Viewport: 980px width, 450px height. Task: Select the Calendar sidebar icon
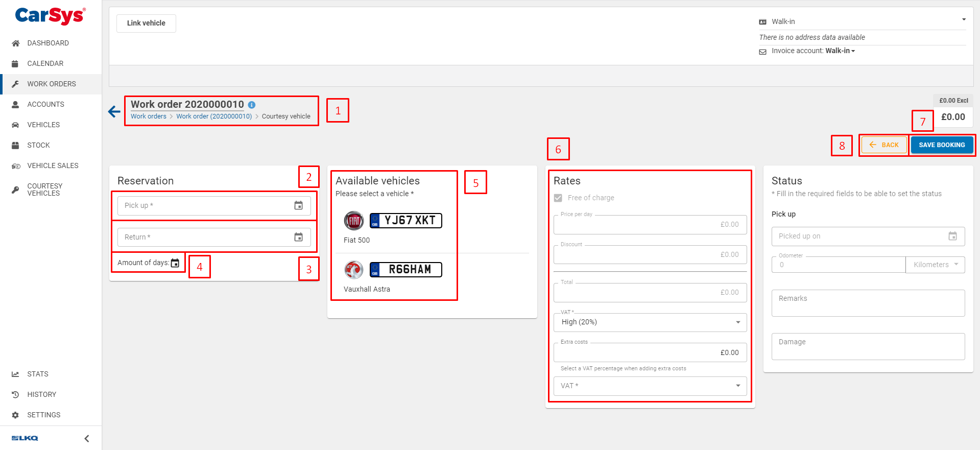(x=15, y=63)
